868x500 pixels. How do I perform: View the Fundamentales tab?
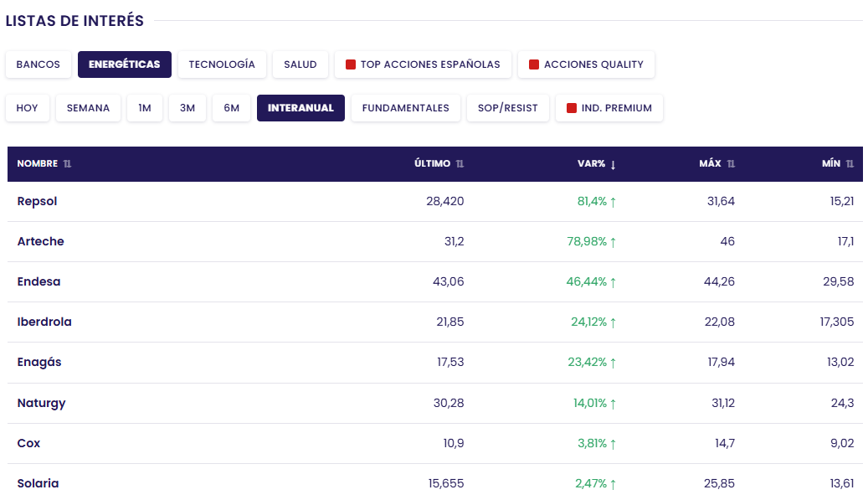[x=406, y=108]
